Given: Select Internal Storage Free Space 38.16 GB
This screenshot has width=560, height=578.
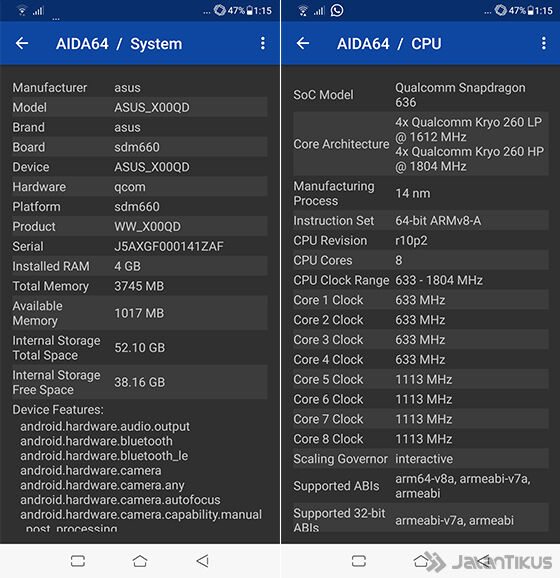Looking at the screenshot, I should (x=140, y=383).
